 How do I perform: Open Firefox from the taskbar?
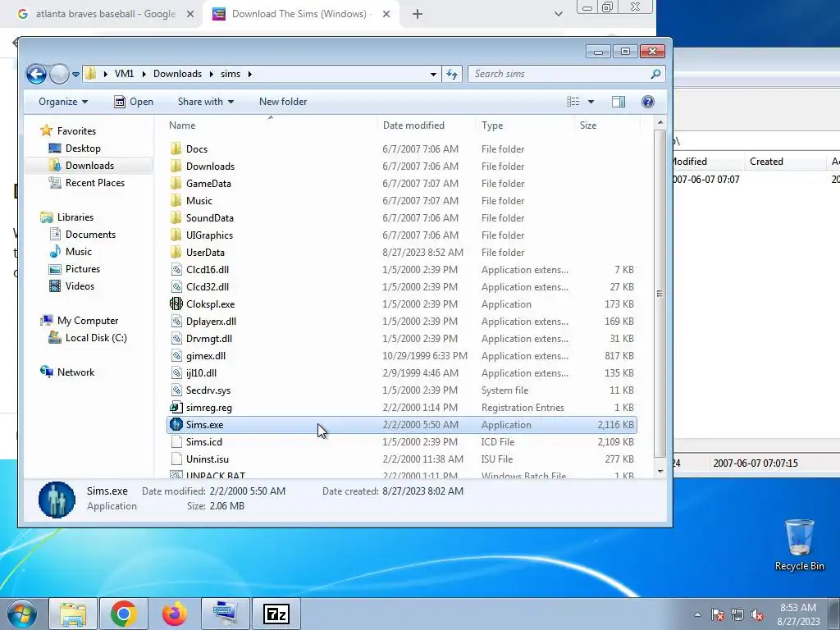[175, 614]
